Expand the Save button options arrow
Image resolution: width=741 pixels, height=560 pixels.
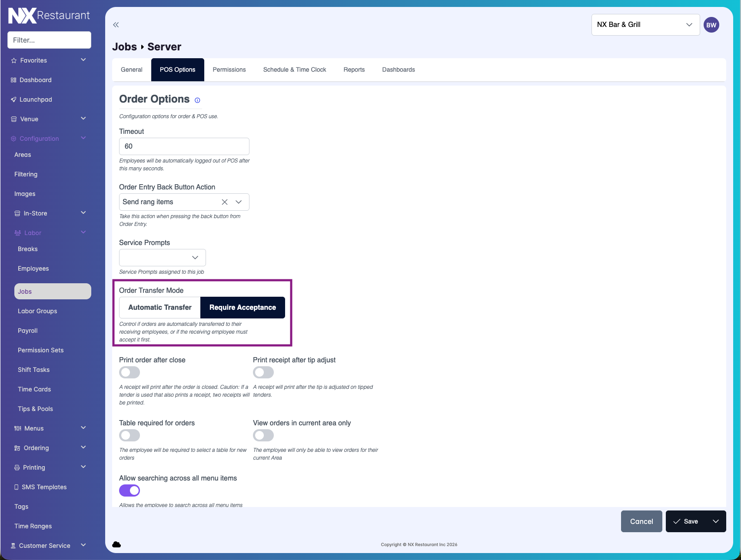pos(715,521)
